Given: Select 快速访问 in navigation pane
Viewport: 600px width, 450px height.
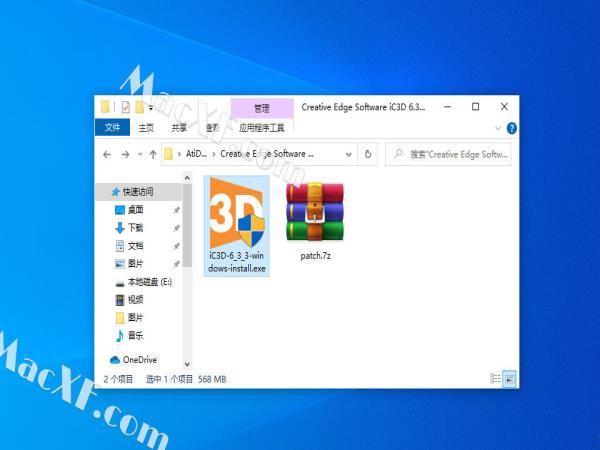Looking at the screenshot, I should (x=139, y=192).
